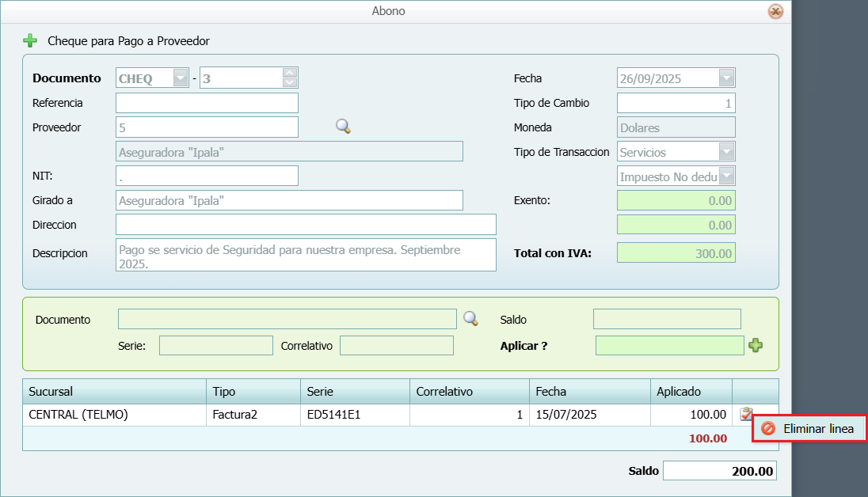Click the Aplicado column header

(690, 392)
